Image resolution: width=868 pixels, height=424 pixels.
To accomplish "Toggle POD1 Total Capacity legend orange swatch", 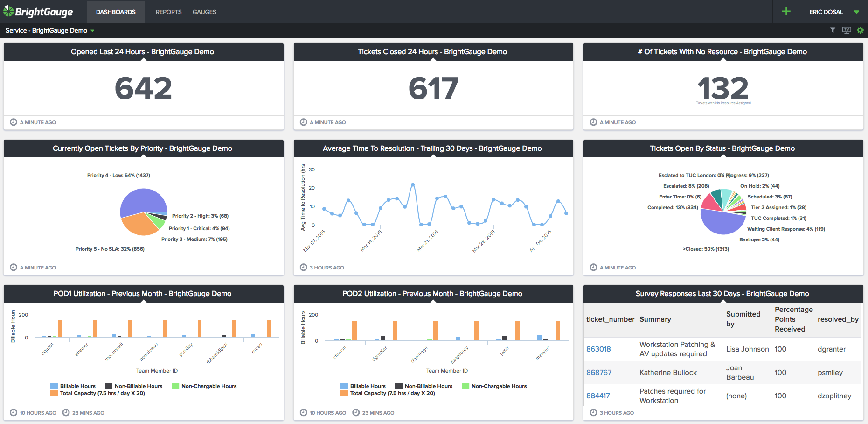I will pos(54,393).
